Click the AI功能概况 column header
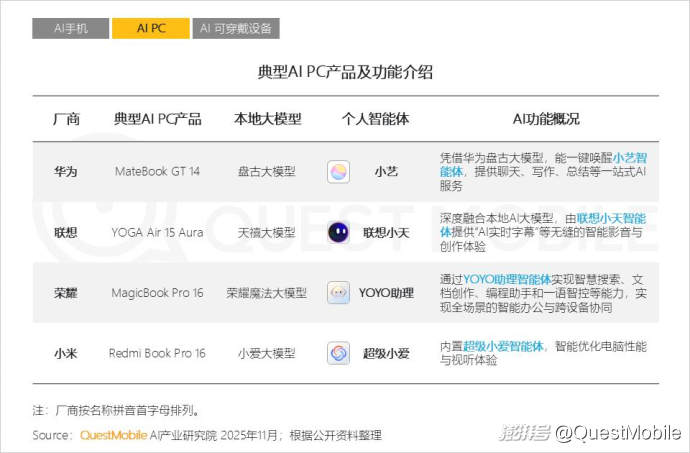 pyautogui.click(x=545, y=119)
